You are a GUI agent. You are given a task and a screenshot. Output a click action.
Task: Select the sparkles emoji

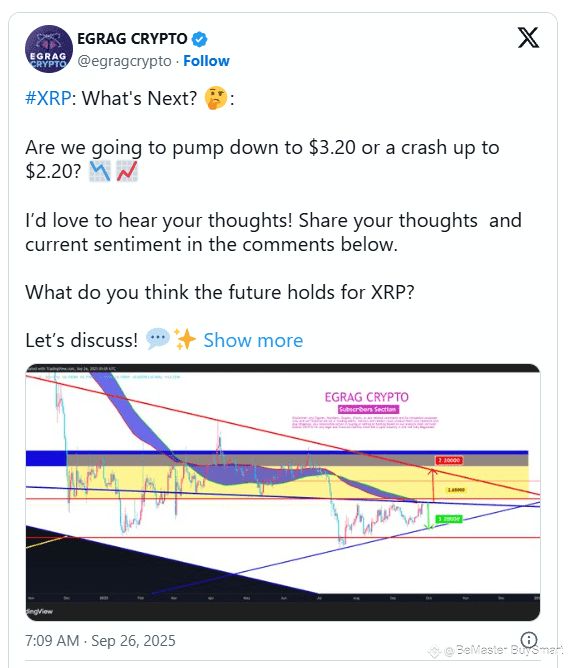pos(185,340)
